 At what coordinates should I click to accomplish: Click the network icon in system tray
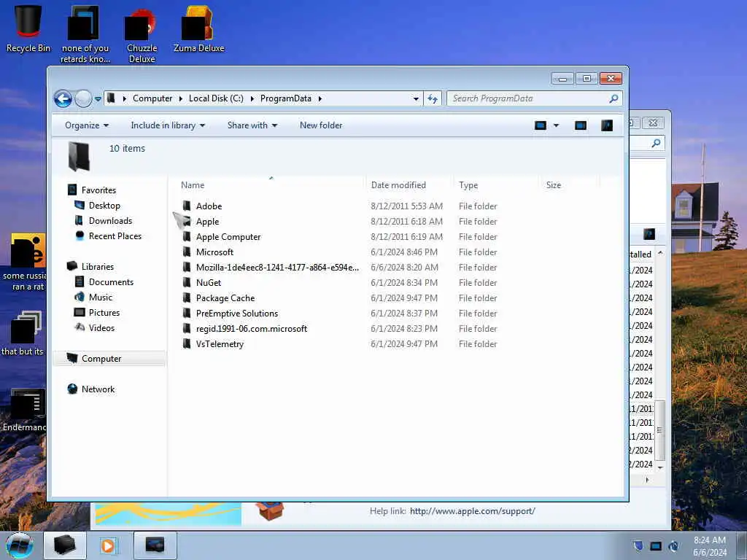[656, 546]
